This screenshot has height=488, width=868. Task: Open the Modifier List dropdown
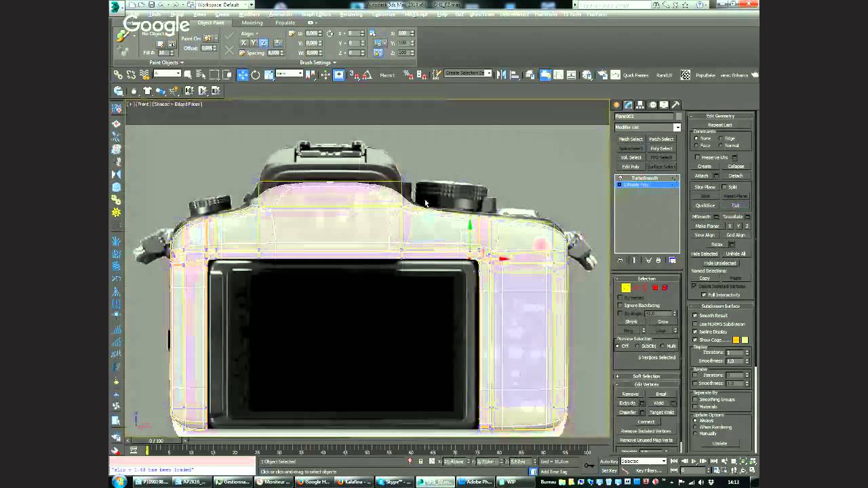pos(647,127)
